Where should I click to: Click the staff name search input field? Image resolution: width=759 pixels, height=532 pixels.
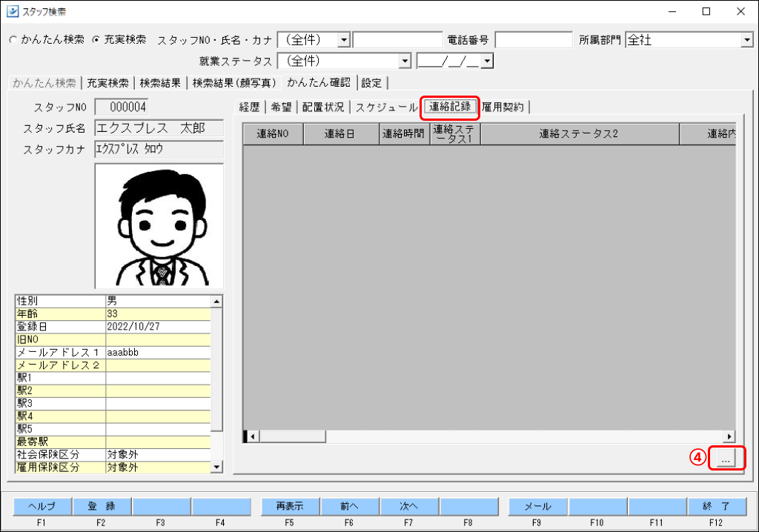point(397,40)
